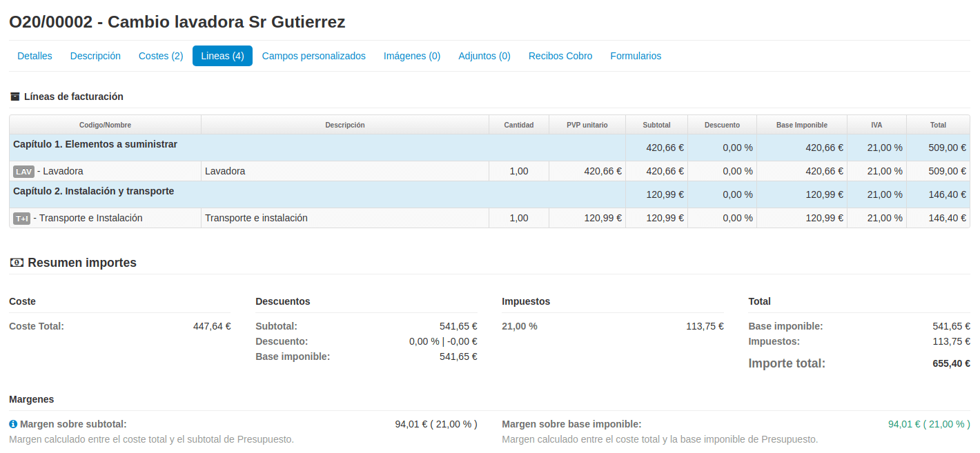The height and width of the screenshot is (453, 980).
Task: Click the Importe total amount 655,40 €
Action: pyautogui.click(x=952, y=363)
